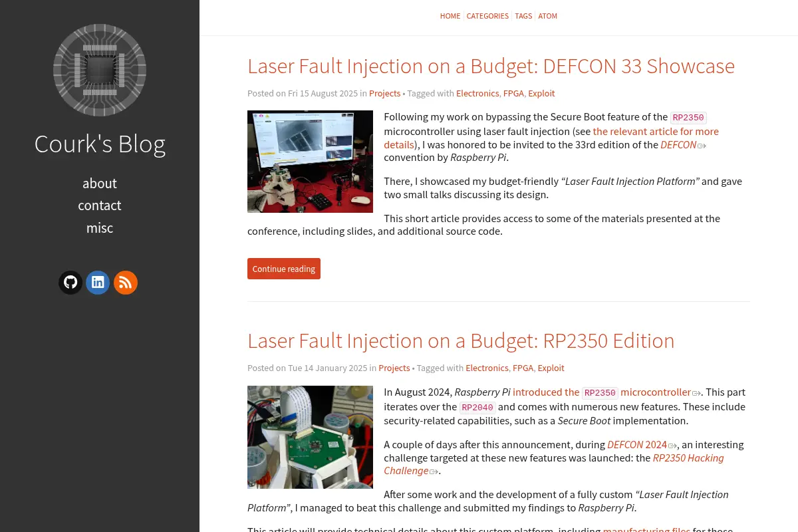Open the italic DEFCON external link
The height and width of the screenshot is (532, 798).
pos(683,144)
